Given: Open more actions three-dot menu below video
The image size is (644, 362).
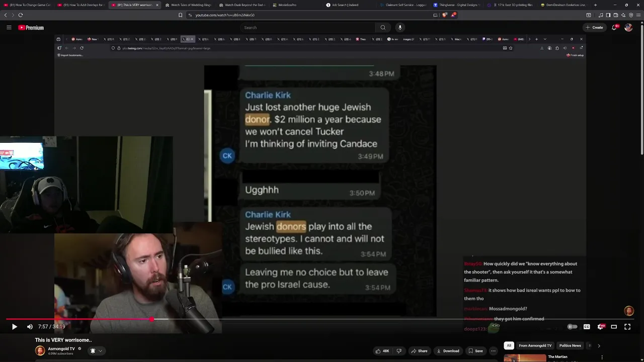Looking at the screenshot, I should (494, 351).
